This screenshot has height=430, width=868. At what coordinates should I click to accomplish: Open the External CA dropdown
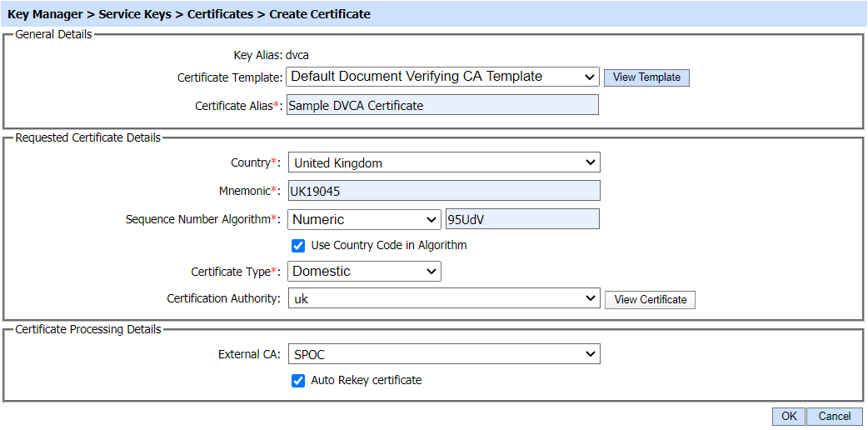pos(443,354)
